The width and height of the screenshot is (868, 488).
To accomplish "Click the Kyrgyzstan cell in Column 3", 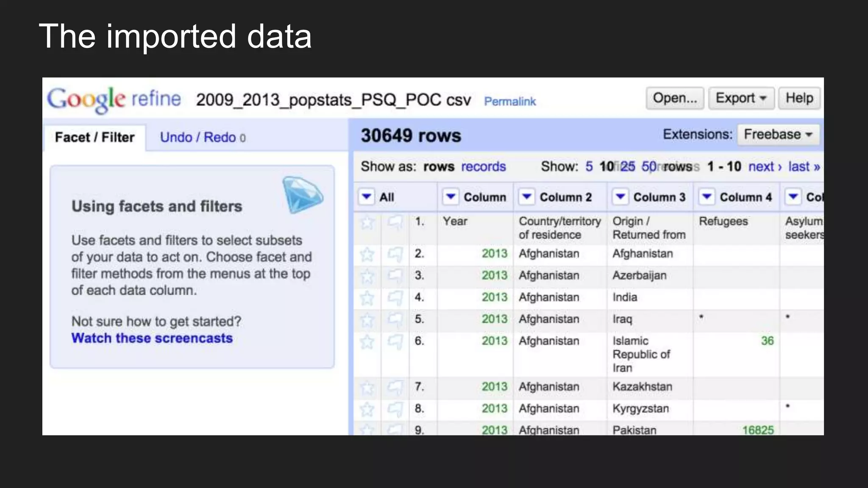I will 650,410.
